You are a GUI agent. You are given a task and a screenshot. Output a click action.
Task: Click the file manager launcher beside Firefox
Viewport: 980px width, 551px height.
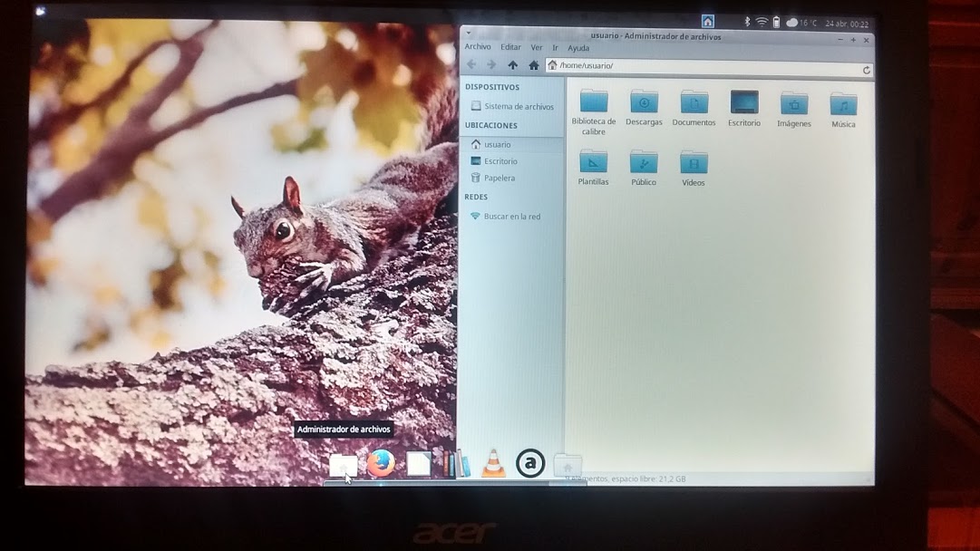coord(343,465)
